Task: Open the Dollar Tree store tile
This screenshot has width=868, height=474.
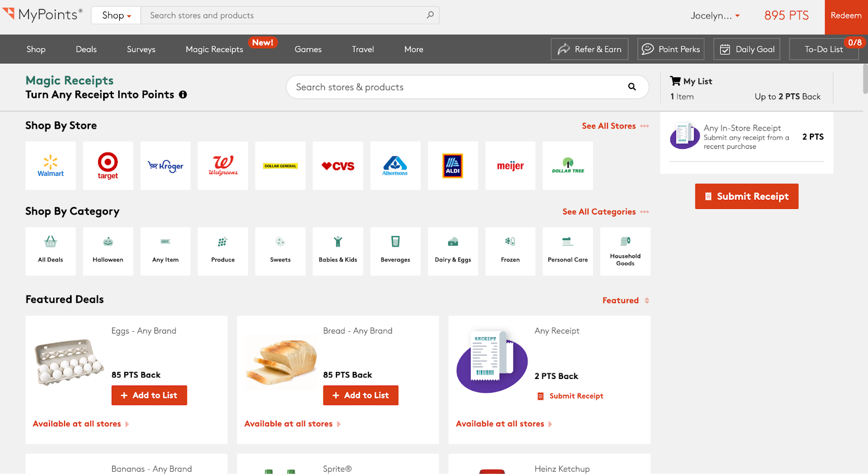Action: (568, 166)
